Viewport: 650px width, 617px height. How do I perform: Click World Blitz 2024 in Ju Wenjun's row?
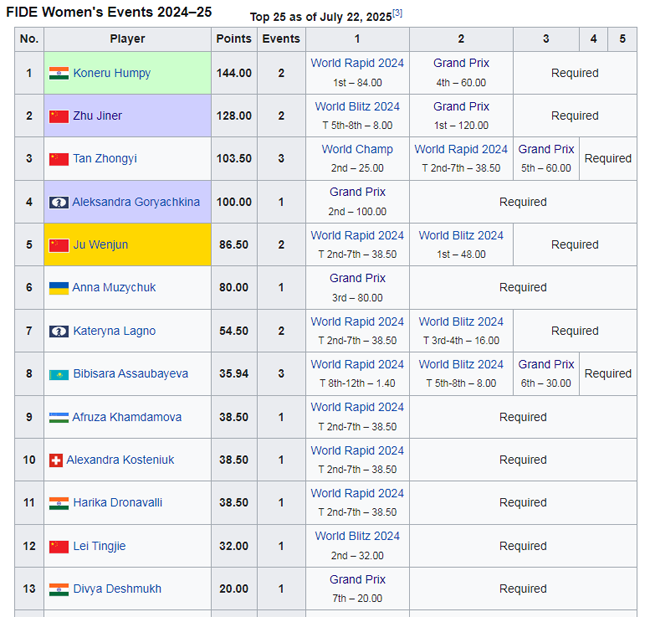461,235
